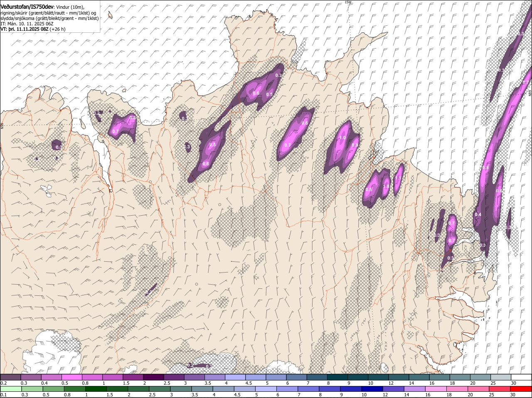
Task: Click the bright red swatch ending the lower legend row
Action: tap(521, 389)
